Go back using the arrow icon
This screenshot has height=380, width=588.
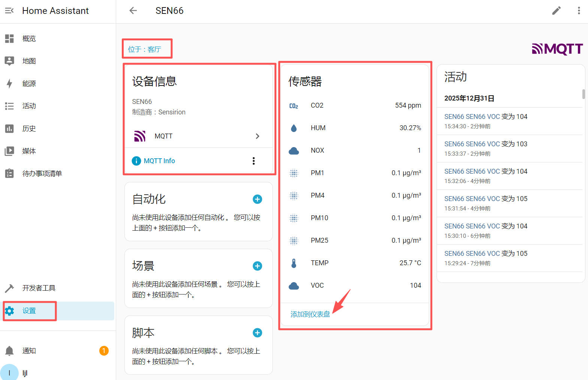coord(133,11)
